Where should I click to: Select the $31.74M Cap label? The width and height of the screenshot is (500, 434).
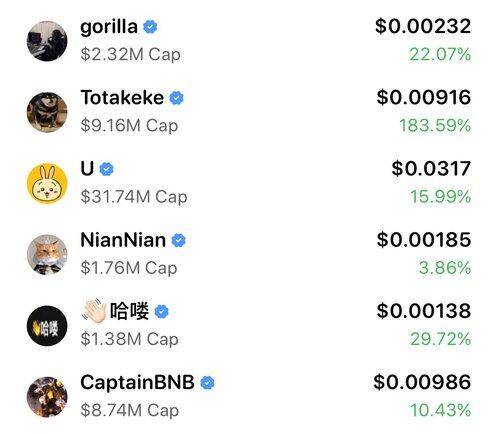(134, 196)
